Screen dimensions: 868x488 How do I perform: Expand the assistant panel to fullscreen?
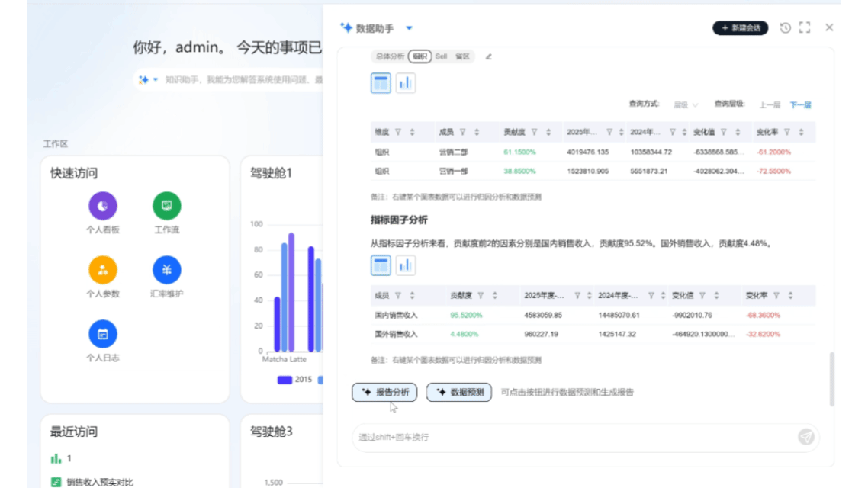tap(804, 28)
